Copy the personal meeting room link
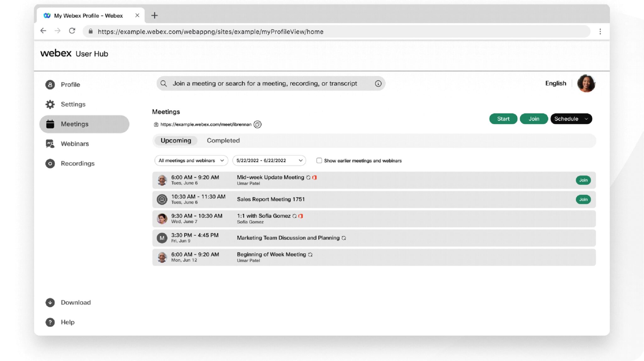Image resolution: width=644 pixels, height=361 pixels. (x=258, y=124)
